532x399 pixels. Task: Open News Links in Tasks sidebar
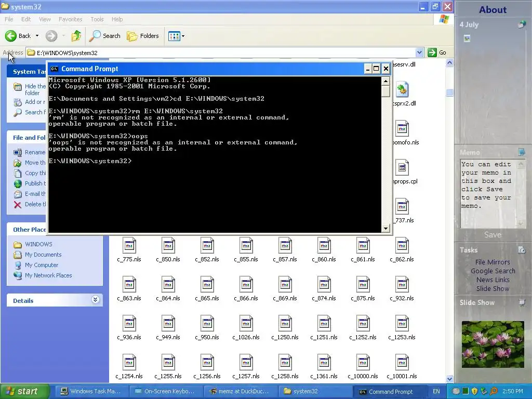click(493, 280)
